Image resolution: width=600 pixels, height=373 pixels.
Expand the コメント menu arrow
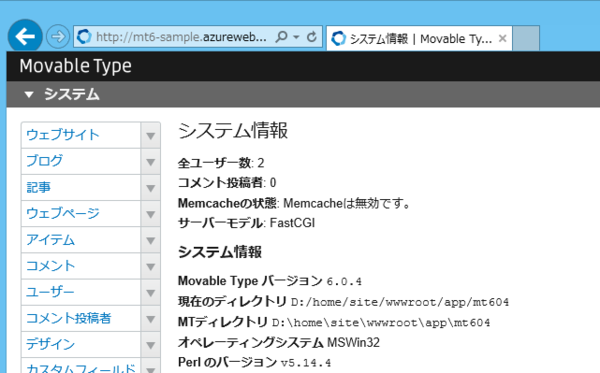pyautogui.click(x=150, y=266)
